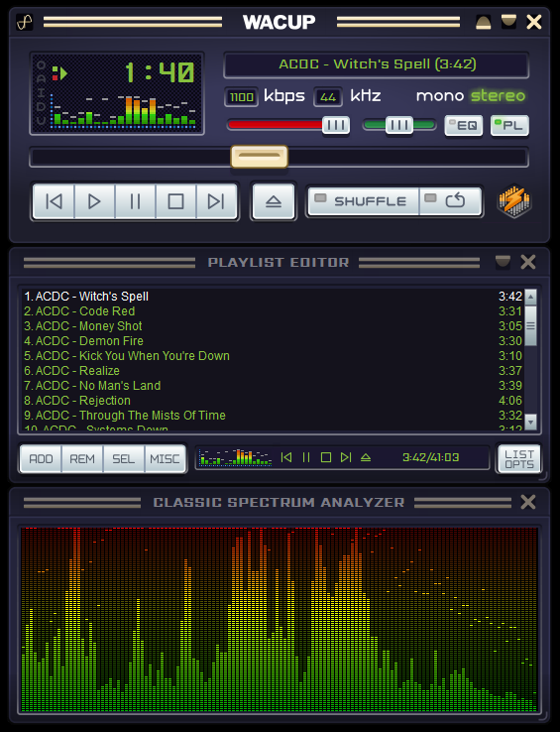The image size is (560, 732).
Task: Click the playlist scrollbar thumb
Action: coord(530,326)
